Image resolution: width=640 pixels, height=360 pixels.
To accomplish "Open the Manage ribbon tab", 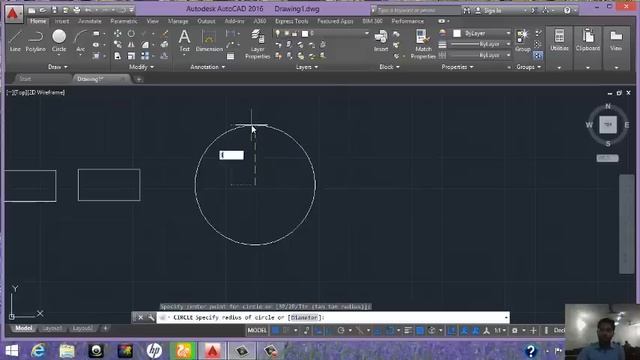I will pyautogui.click(x=178, y=21).
